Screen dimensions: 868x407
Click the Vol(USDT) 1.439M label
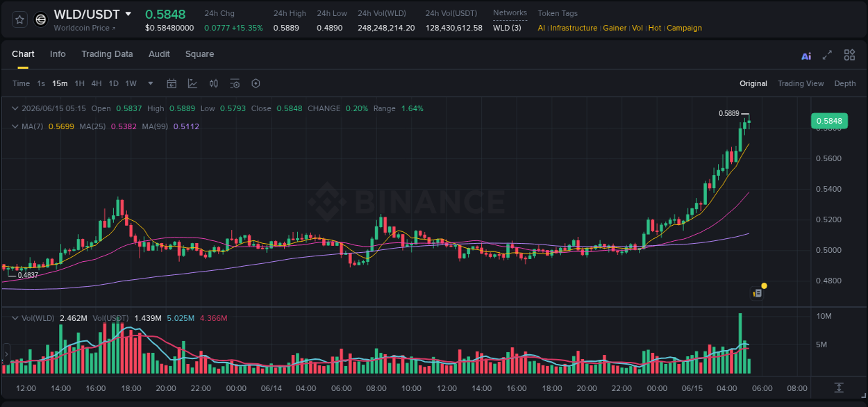(x=127, y=318)
